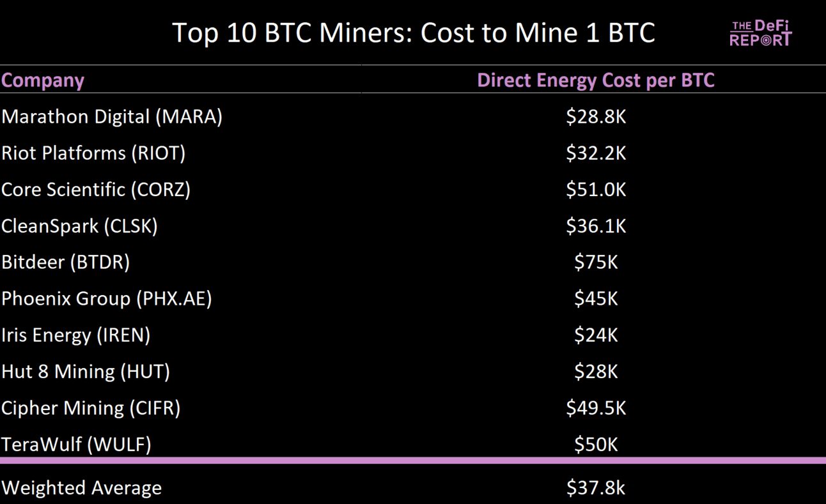The image size is (826, 504).
Task: Select the $28.8K Marathon cost value
Action: [x=596, y=117]
